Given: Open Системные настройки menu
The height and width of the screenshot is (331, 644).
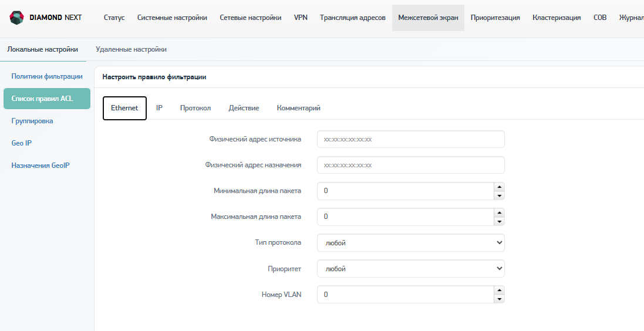Looking at the screenshot, I should click(172, 18).
